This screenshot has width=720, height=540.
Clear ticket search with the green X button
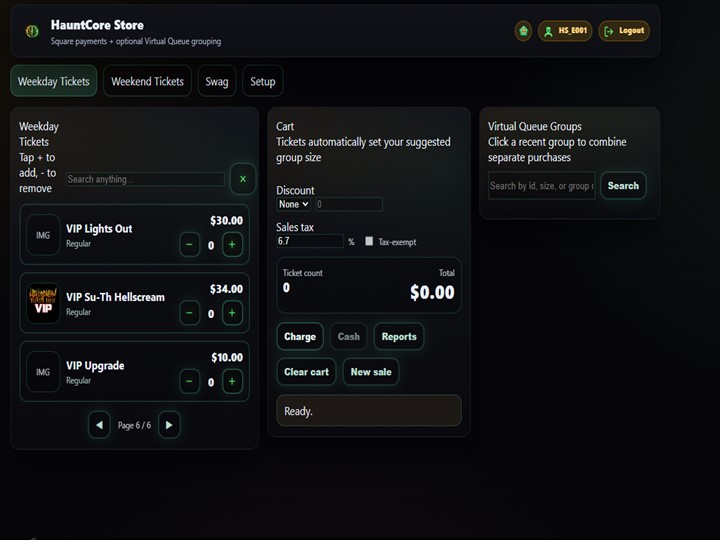(x=243, y=179)
